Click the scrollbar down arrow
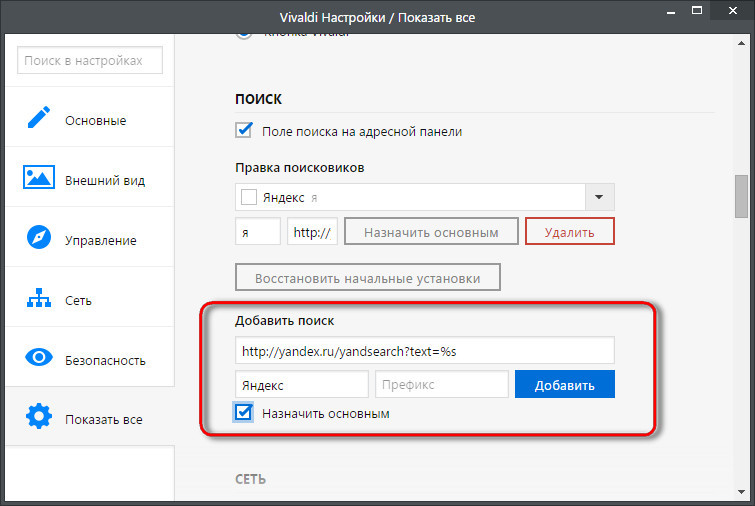 (x=742, y=492)
